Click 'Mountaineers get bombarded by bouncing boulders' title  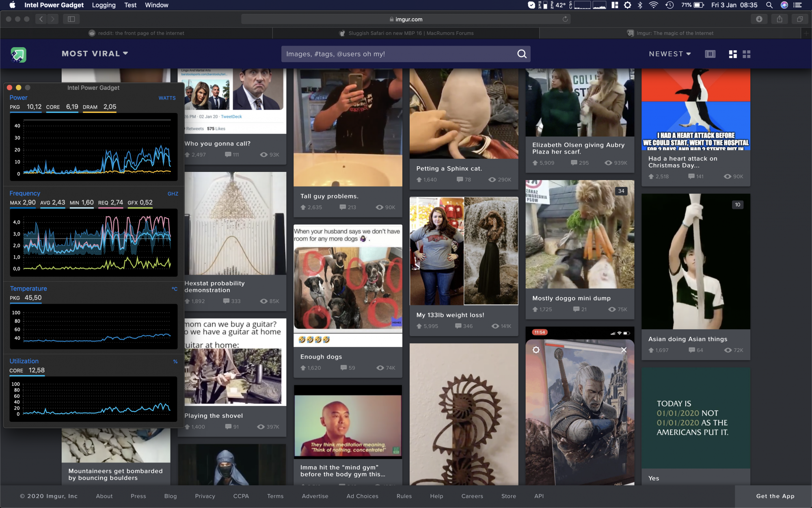(x=115, y=475)
